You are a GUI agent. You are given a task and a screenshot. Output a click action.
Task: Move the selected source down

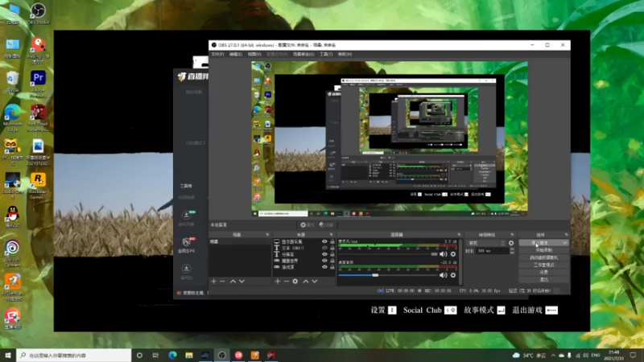[315, 281]
